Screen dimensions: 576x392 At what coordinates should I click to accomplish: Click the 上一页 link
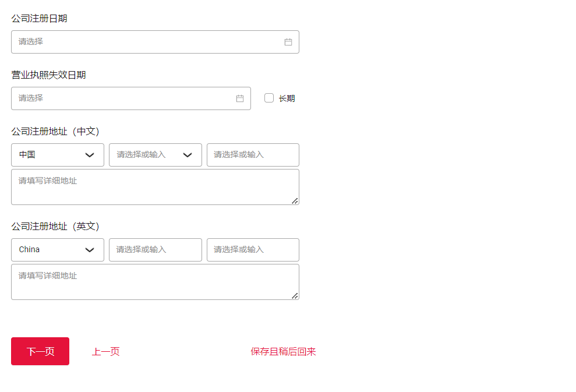tap(105, 351)
